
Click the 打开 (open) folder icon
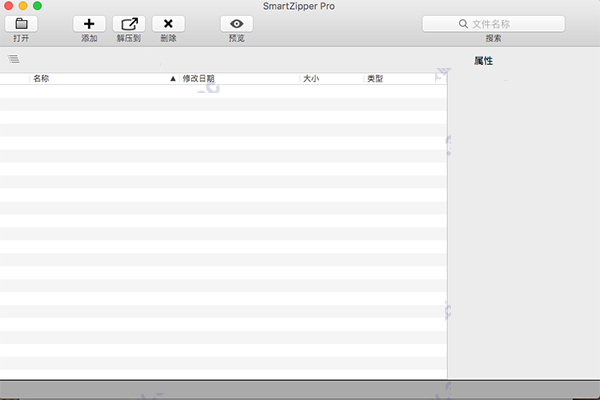(21, 23)
